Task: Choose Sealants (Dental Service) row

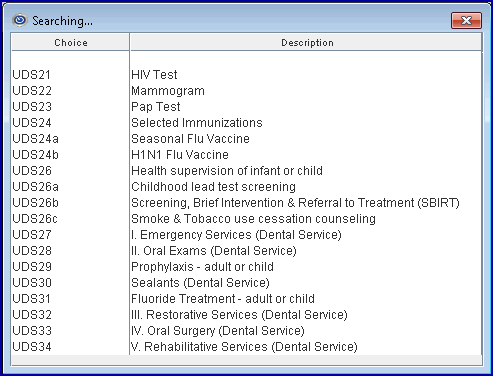Action: pyautogui.click(x=247, y=283)
